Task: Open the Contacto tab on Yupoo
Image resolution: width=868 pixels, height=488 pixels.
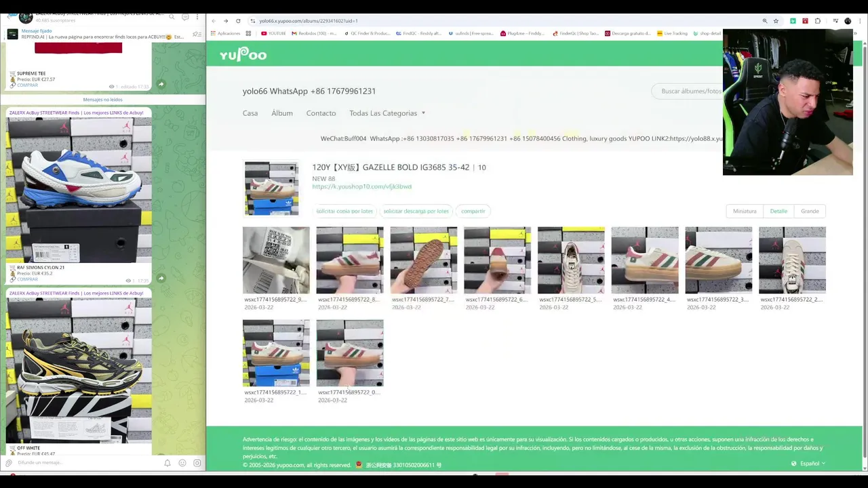Action: click(321, 113)
